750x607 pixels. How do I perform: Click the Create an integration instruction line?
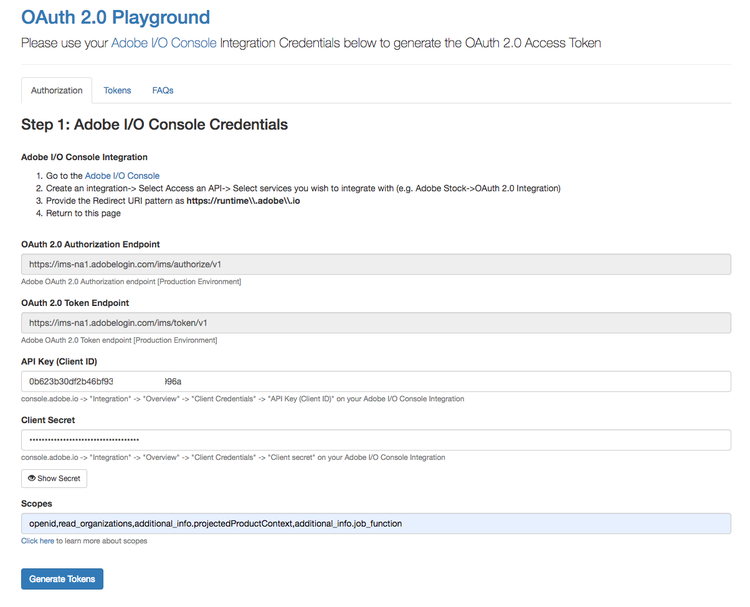click(303, 188)
